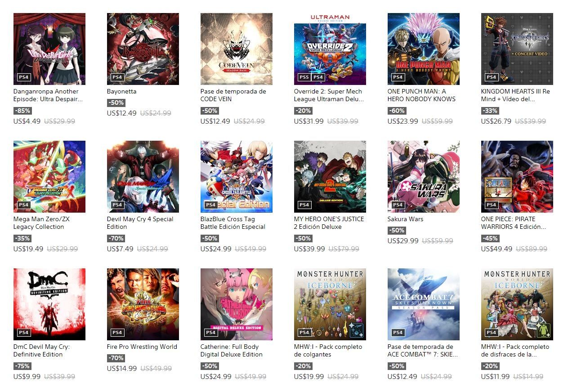Select the Mega Man Zero/ZX Legacy Collection cover
This screenshot has height=392, width=568.
point(49,177)
